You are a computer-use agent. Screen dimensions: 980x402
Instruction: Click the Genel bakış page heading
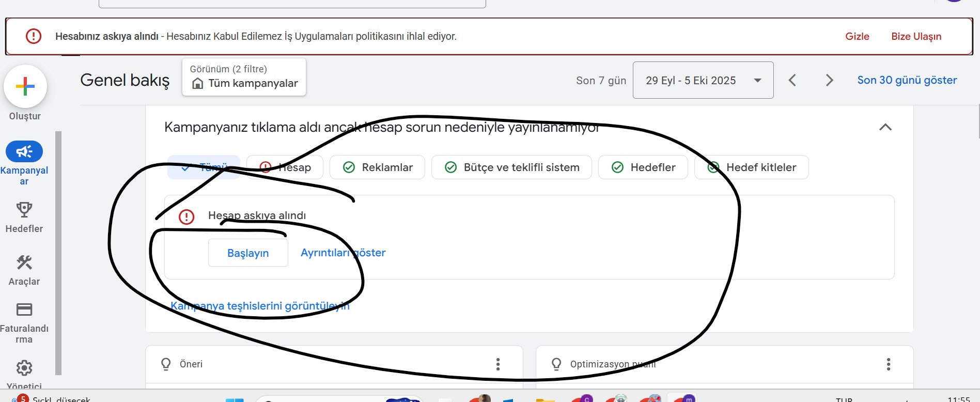(x=125, y=80)
